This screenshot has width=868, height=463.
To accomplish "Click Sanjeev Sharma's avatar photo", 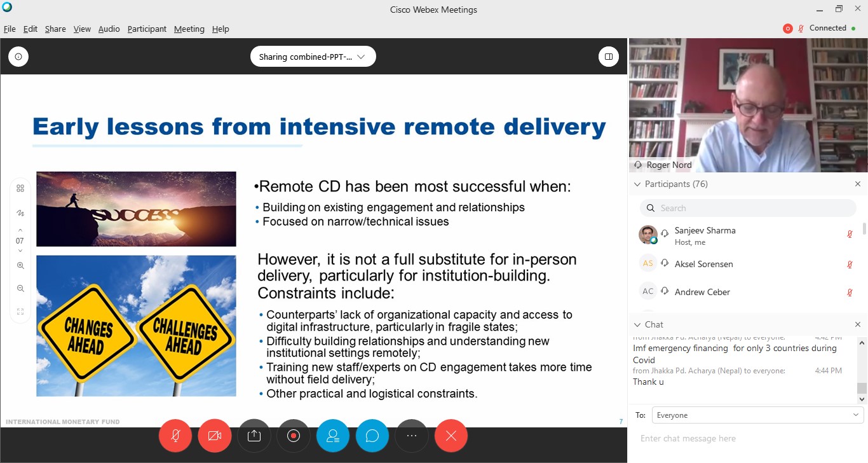I will [648, 235].
